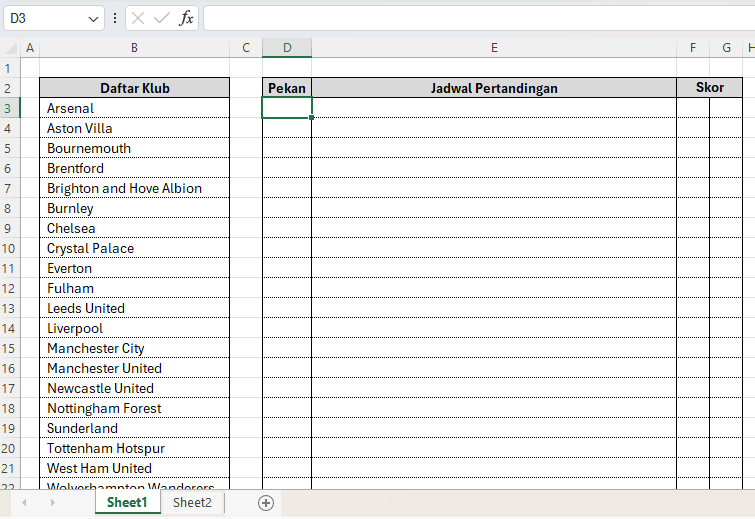Click inside the formula bar input
The width and height of the screenshot is (755, 519).
click(x=479, y=18)
